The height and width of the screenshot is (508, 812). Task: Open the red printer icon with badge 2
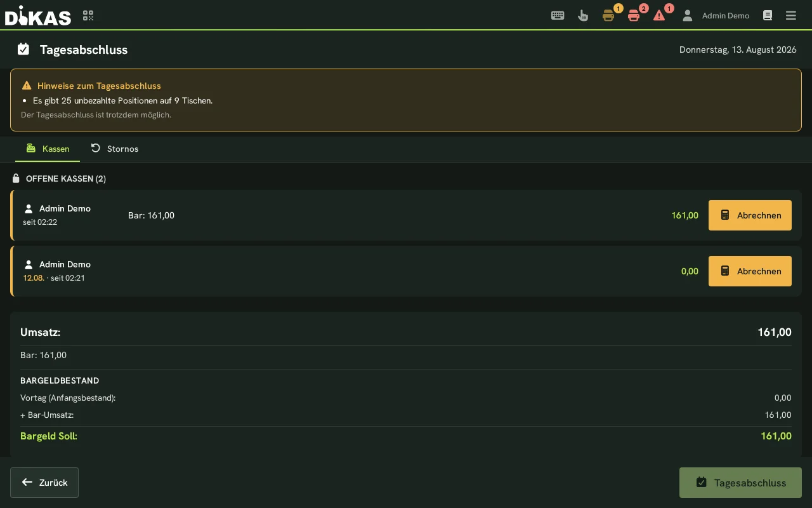pyautogui.click(x=634, y=15)
